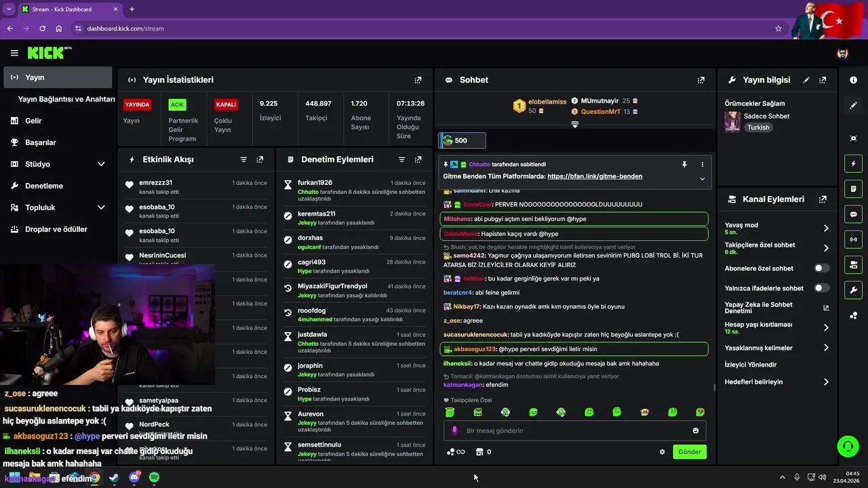This screenshot has width=868, height=488.
Task: Open the chat shop icon showing 0
Action: [484, 452]
